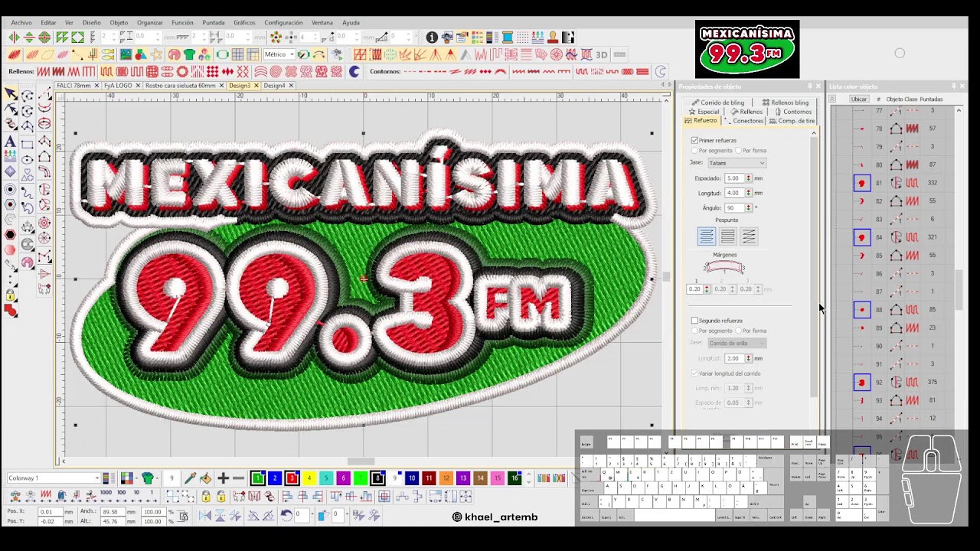Click the rotate counterclockwise icon in bottom toolbar
This screenshot has width=980, height=551.
point(286,516)
